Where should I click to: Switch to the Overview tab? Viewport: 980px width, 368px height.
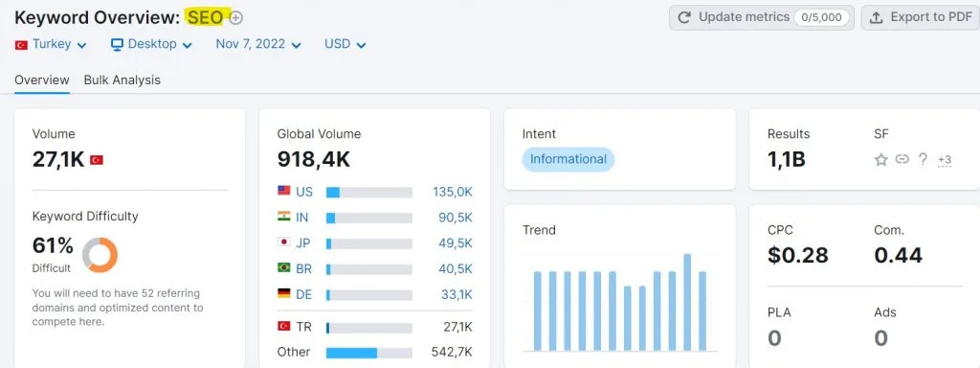(42, 80)
